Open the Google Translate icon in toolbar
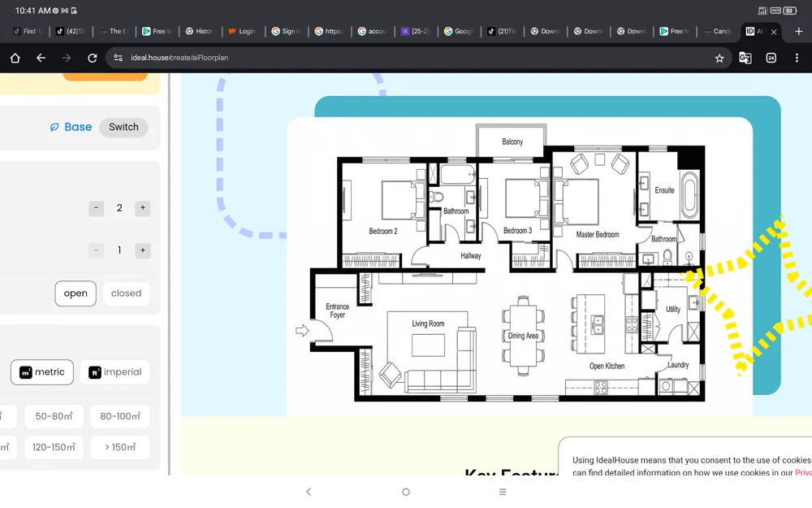The image size is (812, 508). click(745, 59)
